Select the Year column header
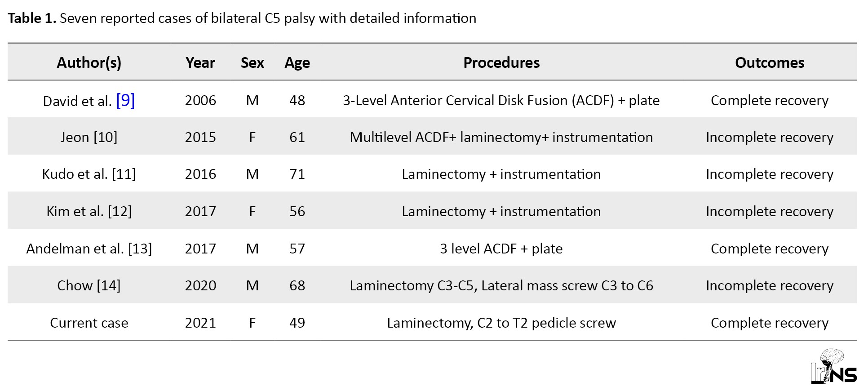This screenshot has height=391, width=868. coord(200,62)
